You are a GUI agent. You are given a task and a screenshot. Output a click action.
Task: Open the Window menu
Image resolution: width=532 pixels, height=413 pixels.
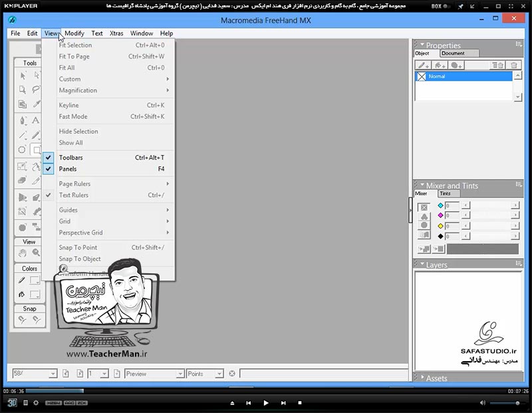pyautogui.click(x=142, y=33)
